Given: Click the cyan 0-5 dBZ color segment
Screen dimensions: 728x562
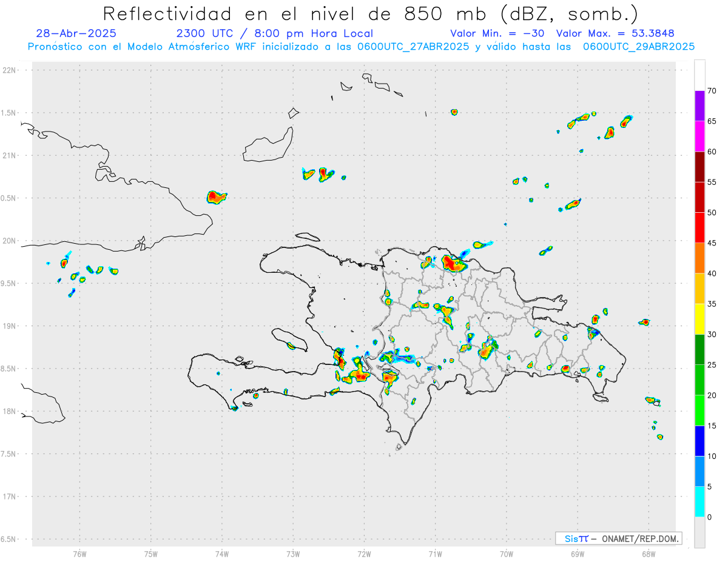Looking at the screenshot, I should [699, 502].
